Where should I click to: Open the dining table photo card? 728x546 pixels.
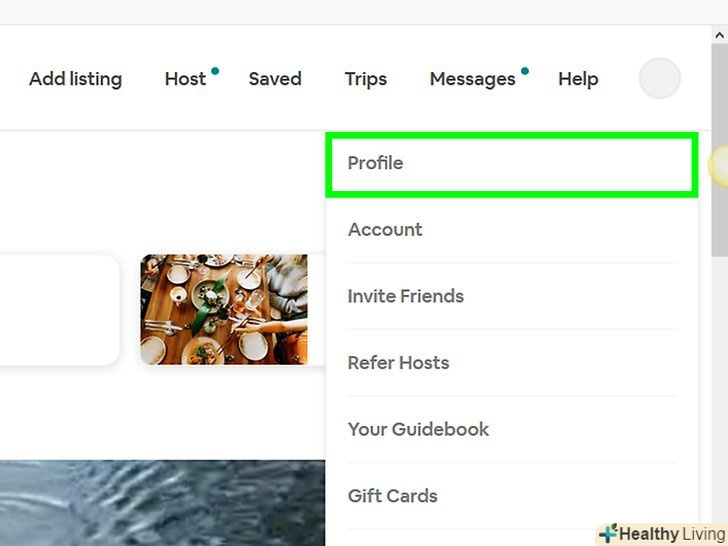coord(224,309)
